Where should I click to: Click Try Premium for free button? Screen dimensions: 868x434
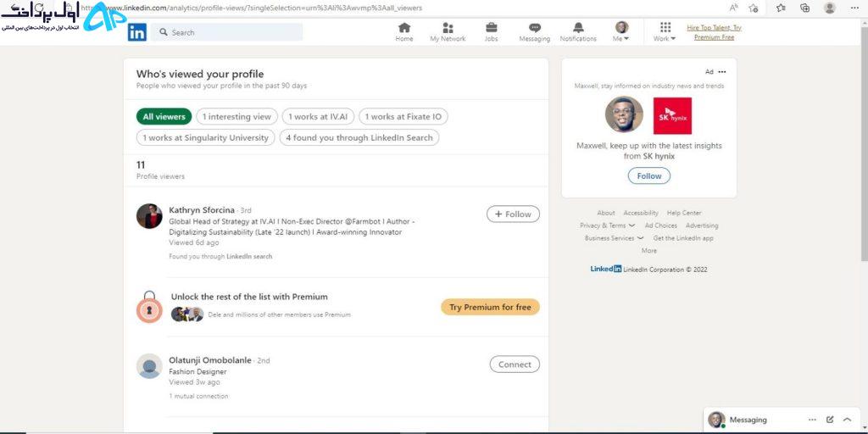[490, 307]
